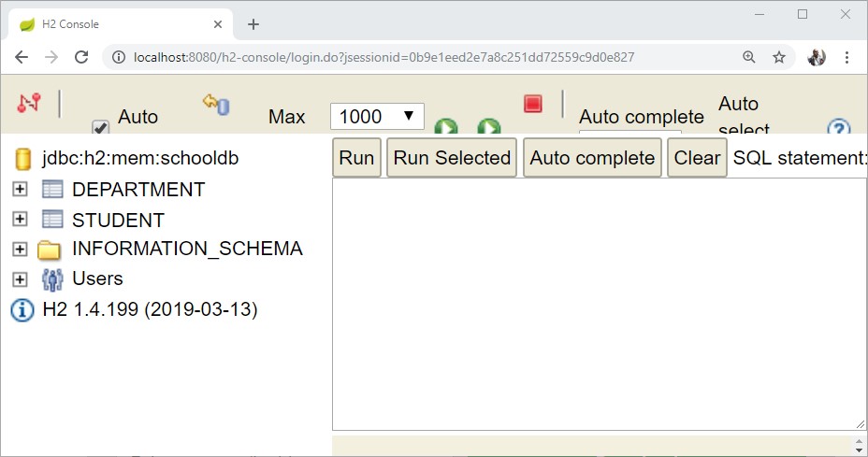This screenshot has height=457, width=868.
Task: Open a new browser tab
Action: tap(253, 24)
